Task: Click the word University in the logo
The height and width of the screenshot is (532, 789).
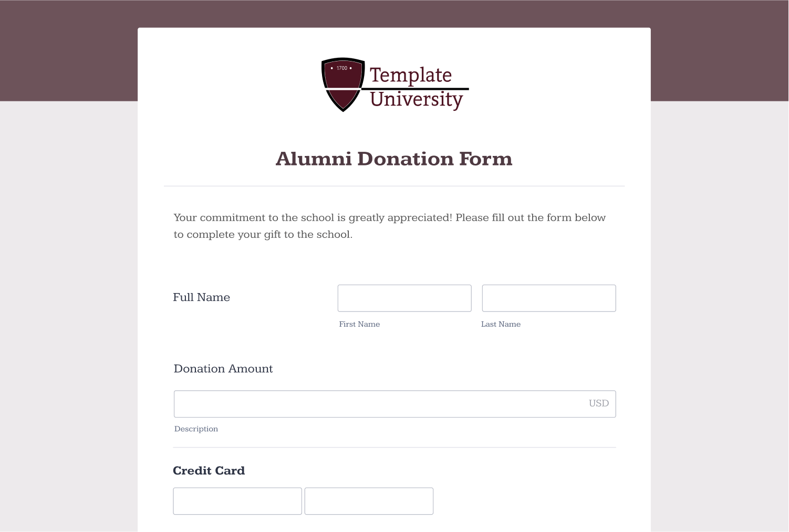Action: coord(416,100)
